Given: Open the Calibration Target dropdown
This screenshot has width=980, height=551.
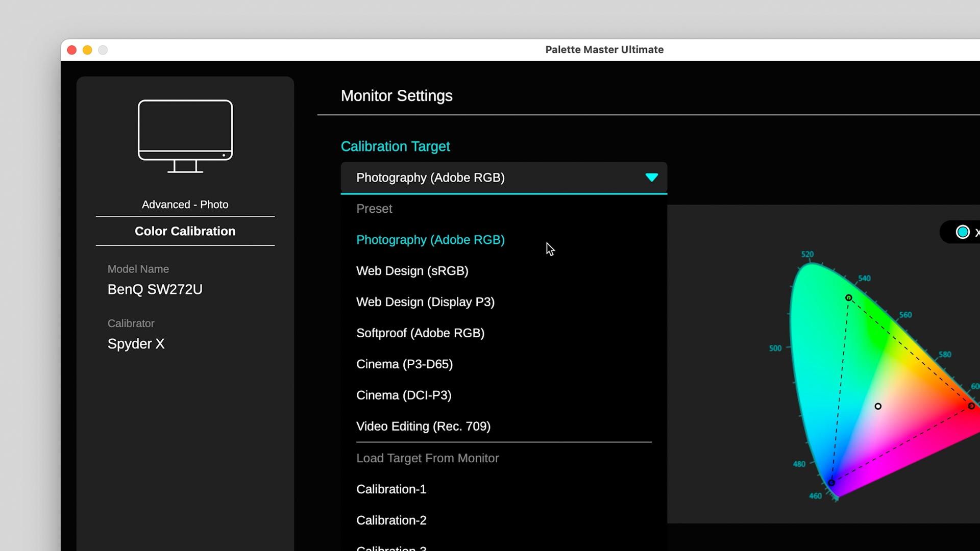Looking at the screenshot, I should click(504, 178).
